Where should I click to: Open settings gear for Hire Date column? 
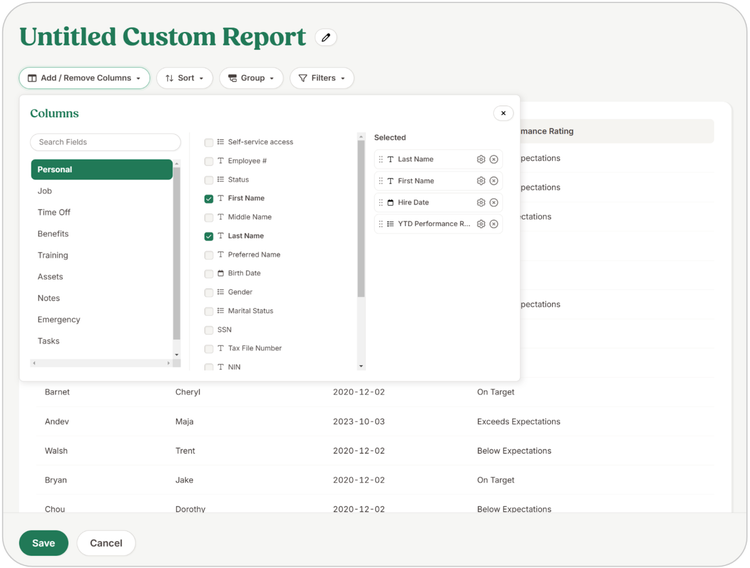coord(481,202)
